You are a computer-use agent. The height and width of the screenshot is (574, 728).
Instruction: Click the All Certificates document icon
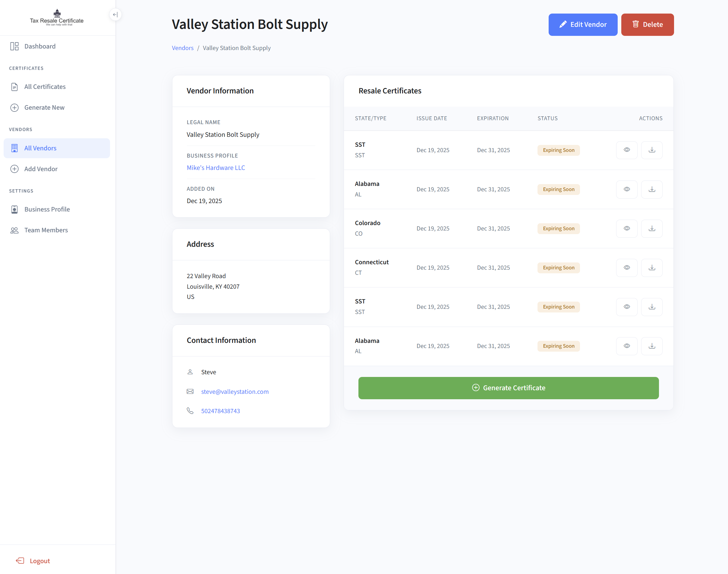(14, 87)
